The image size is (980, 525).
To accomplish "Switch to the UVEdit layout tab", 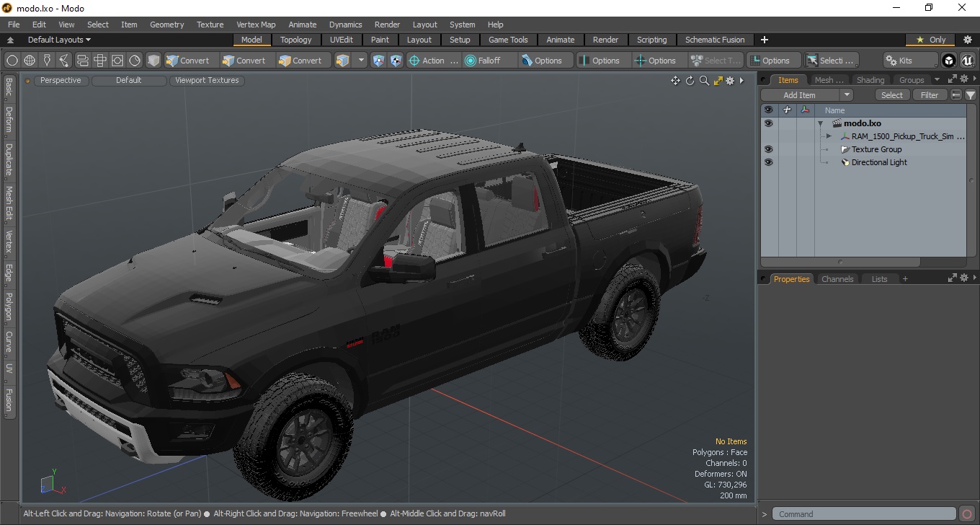I will 342,40.
